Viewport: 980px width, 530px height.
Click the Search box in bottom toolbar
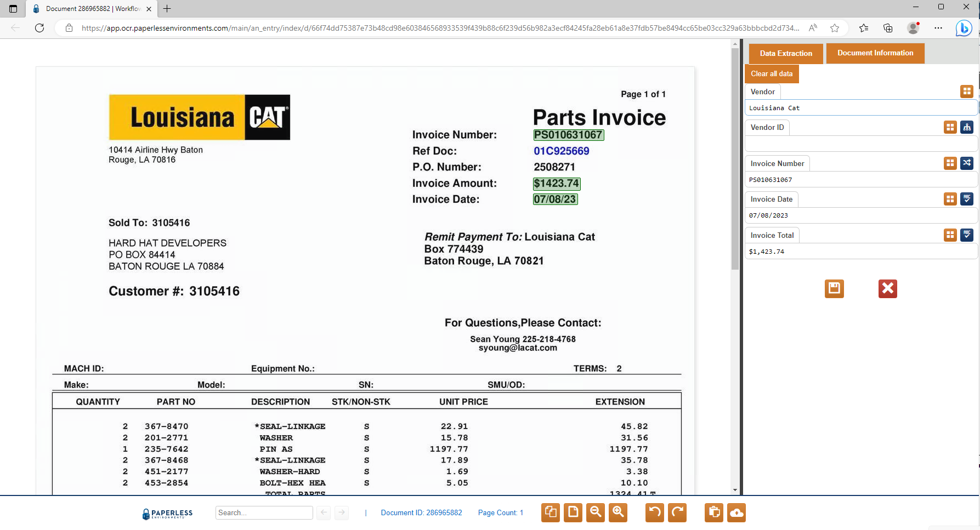tap(264, 512)
